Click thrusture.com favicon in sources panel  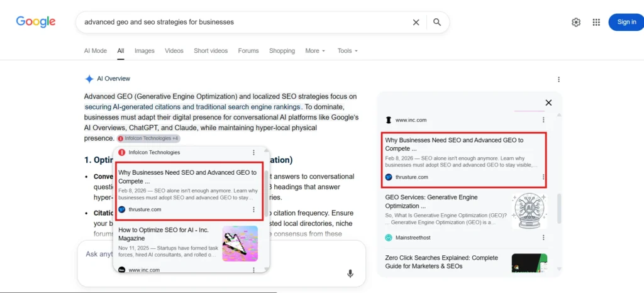389,177
